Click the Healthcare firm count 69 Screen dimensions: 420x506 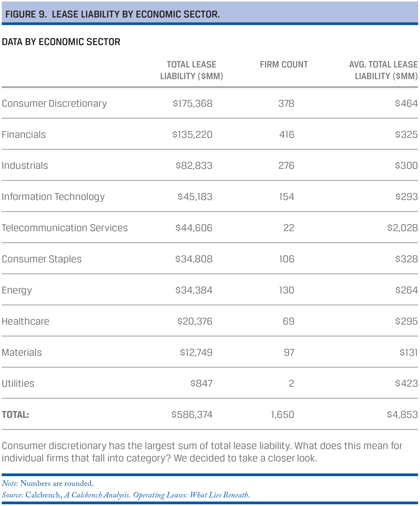289,321
